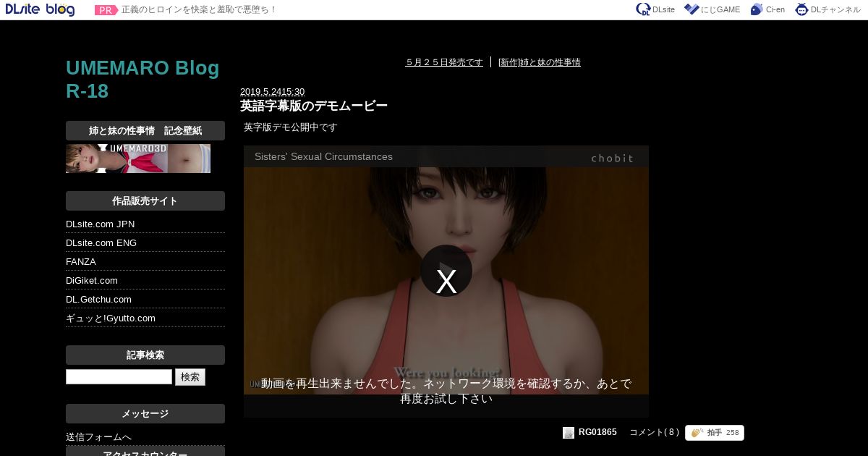Open the UMEMARO Blog R-18 title

[142, 80]
